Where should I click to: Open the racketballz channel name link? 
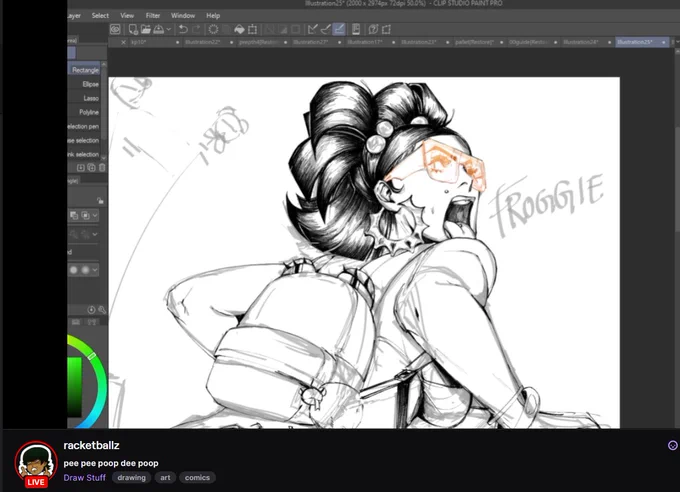[x=92, y=445]
